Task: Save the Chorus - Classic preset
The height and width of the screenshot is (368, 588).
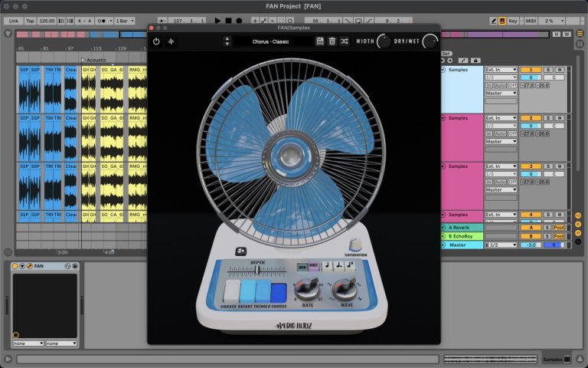Action: (x=319, y=41)
